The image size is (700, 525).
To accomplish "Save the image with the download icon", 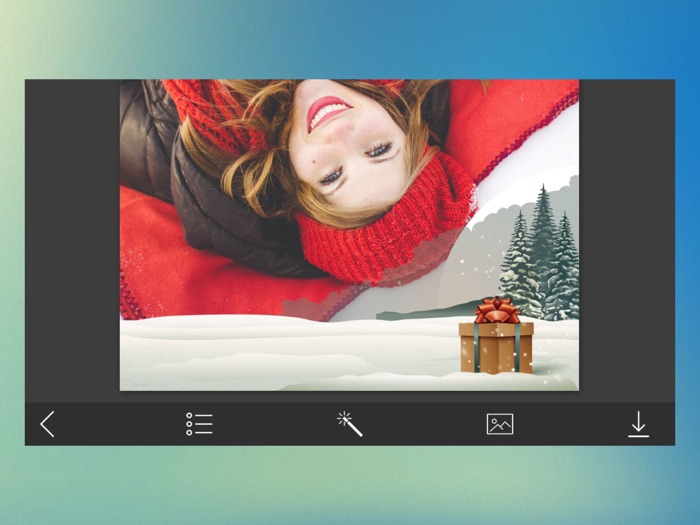I will point(638,424).
